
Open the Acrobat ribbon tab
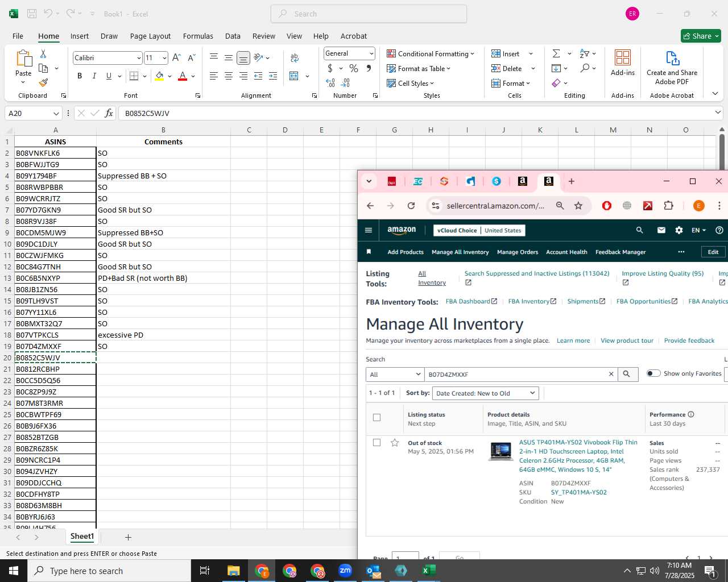354,36
